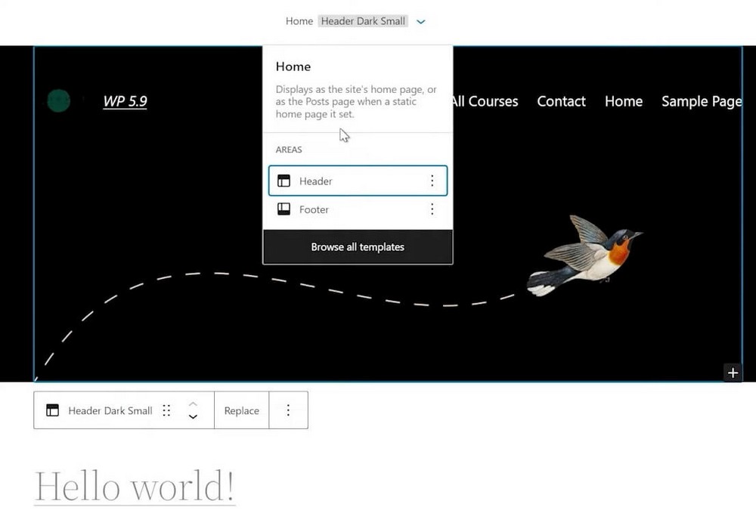Click the flying bird image
This screenshot has height=532, width=756.
click(585, 255)
